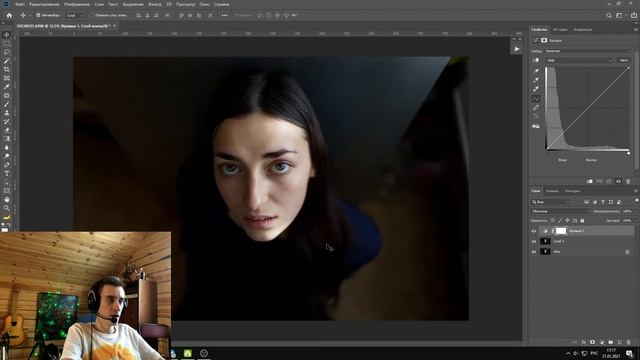Select the Eraser tool

(x=7, y=130)
